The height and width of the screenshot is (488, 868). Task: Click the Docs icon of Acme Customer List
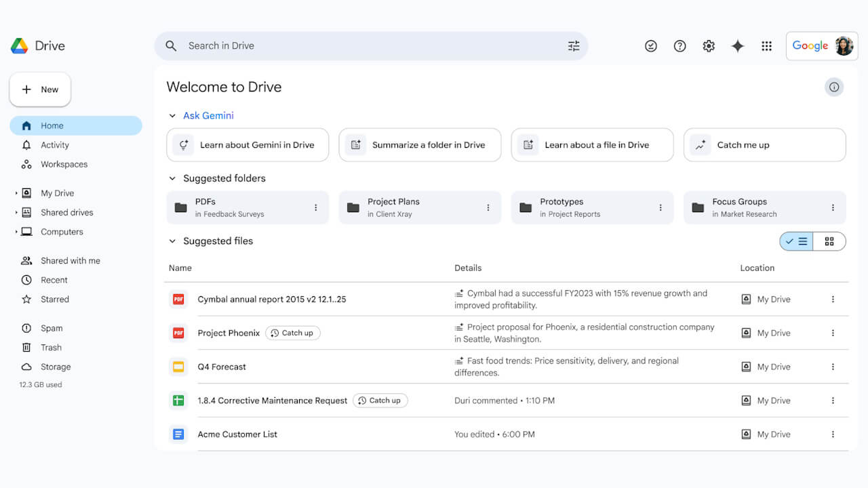pyautogui.click(x=178, y=434)
